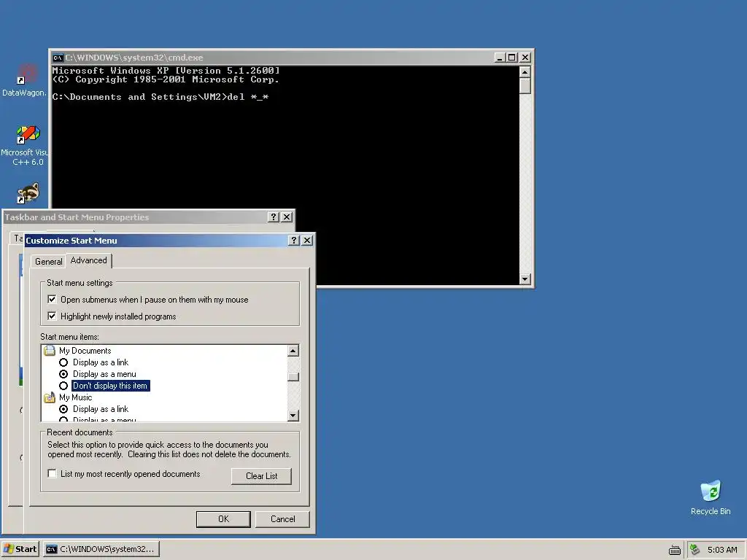
Task: Click the cmd.exe taskbar button
Action: click(101, 549)
